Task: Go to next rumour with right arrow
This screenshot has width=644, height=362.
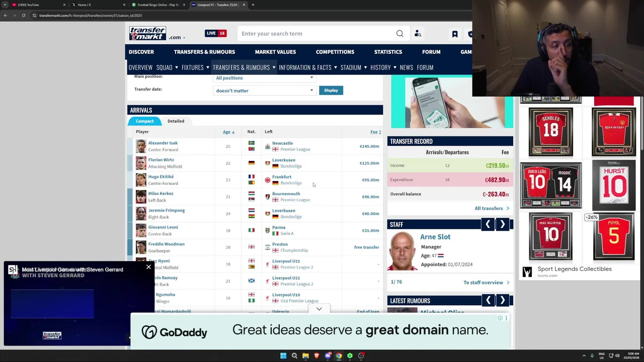Action: coord(502,300)
